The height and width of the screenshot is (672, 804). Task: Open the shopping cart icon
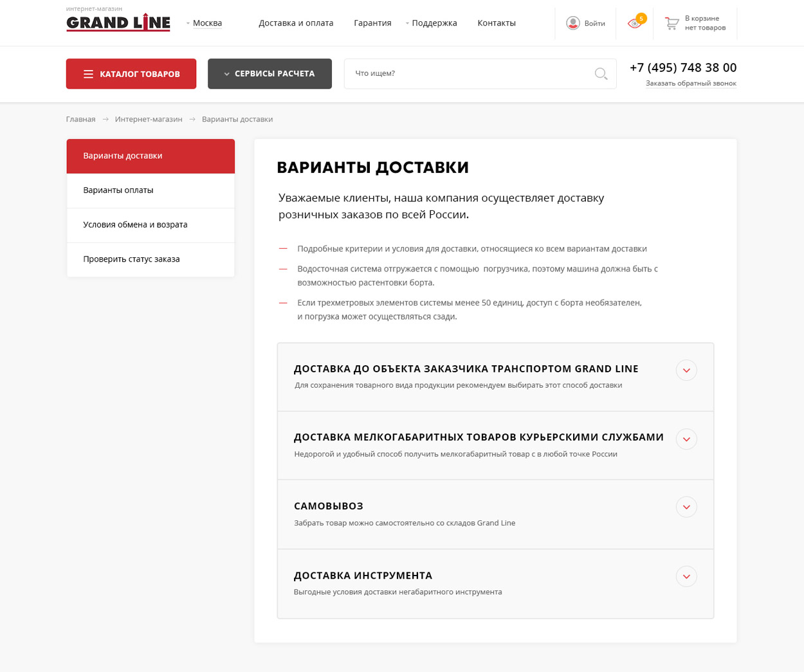[672, 23]
